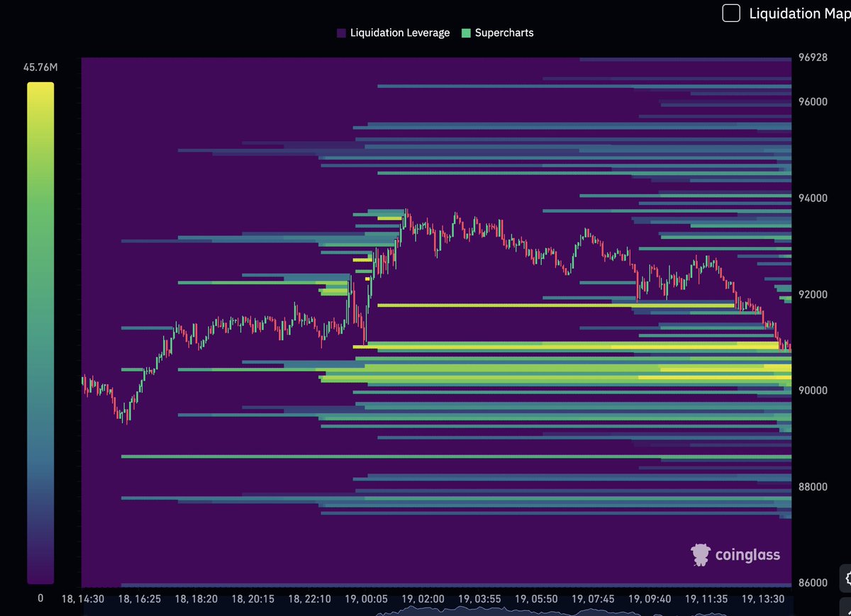Image resolution: width=851 pixels, height=616 pixels.
Task: Click the 18, 16:25 time label
Action: click(x=140, y=599)
